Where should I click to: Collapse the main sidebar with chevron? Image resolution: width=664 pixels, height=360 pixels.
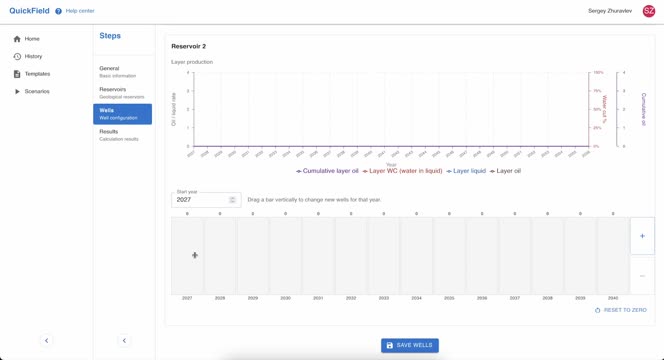(47, 341)
